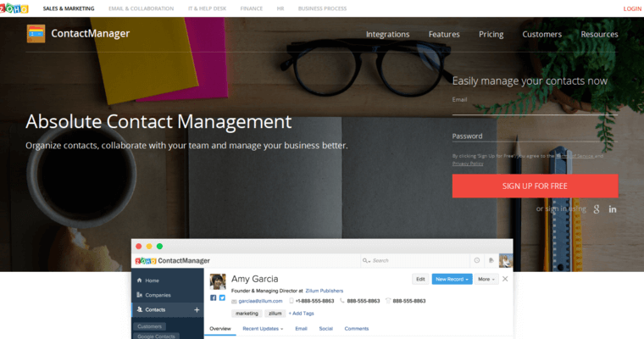Select Companies in the app sidebar
This screenshot has height=339, width=644.
[x=158, y=295]
